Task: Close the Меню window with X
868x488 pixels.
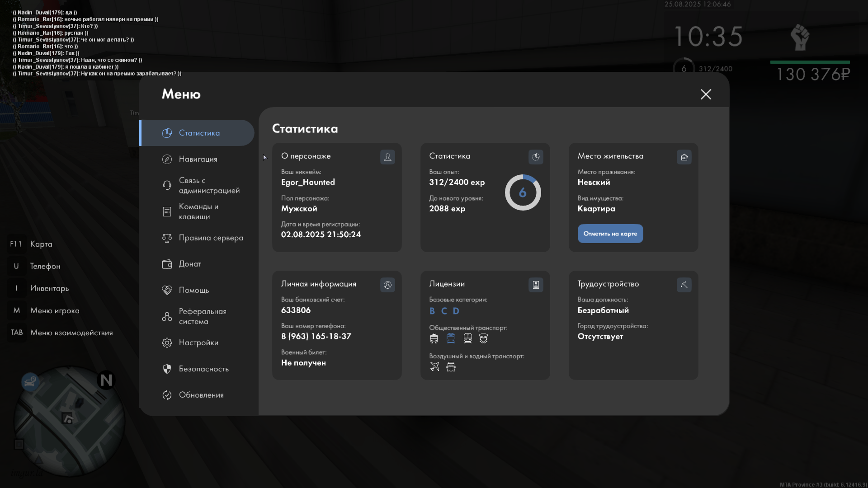Action: pos(706,94)
